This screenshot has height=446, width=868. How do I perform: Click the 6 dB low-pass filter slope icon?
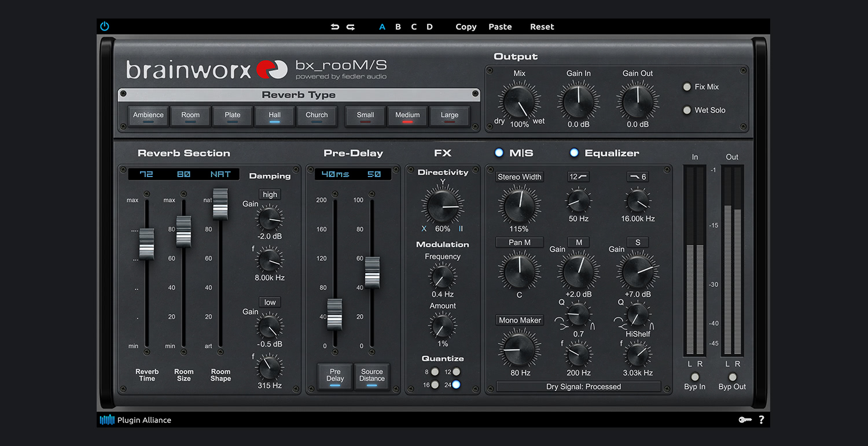638,177
